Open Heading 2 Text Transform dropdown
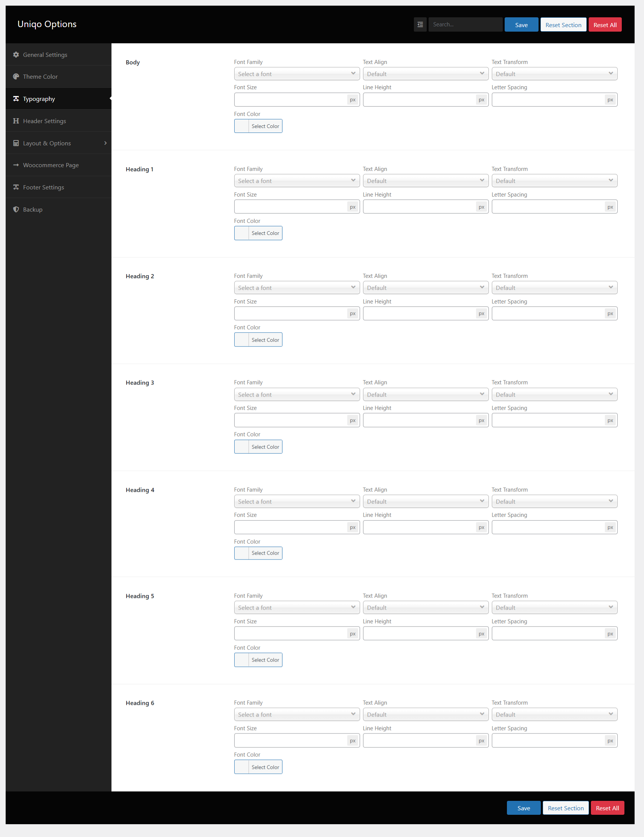Screen dimensions: 644x837 point(554,288)
